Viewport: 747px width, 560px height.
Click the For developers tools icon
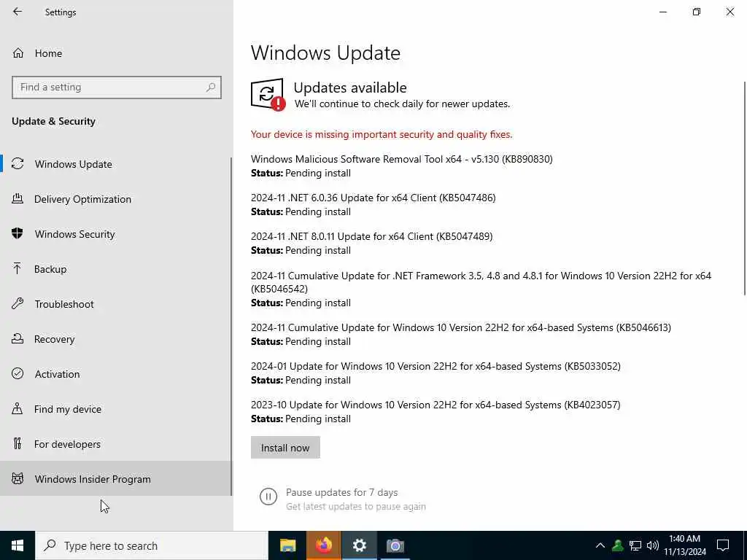tap(18, 443)
